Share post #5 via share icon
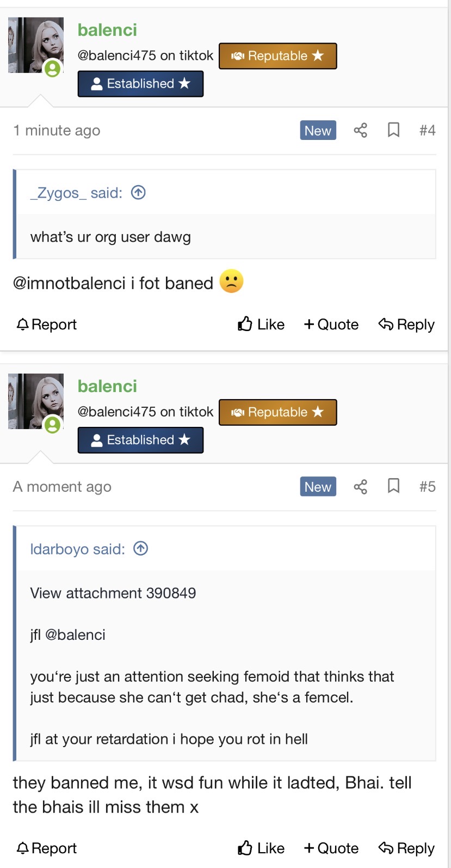Viewport: 451px width, 868px height. pyautogui.click(x=360, y=486)
